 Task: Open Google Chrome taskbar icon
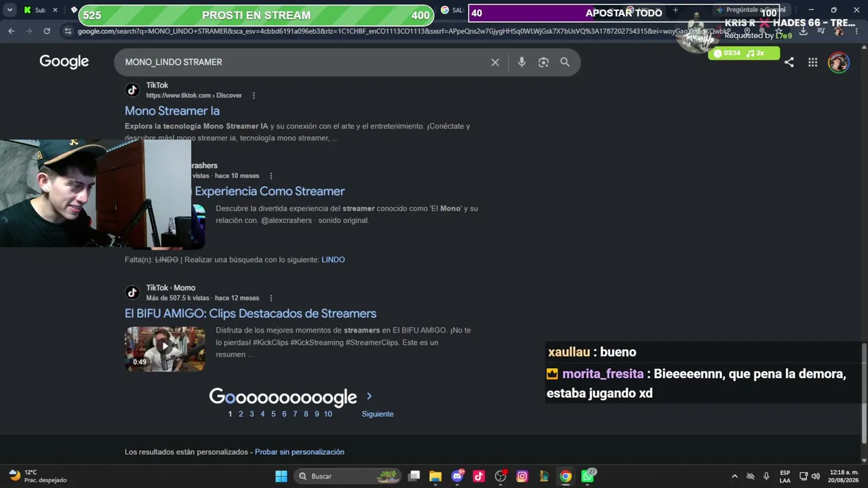(566, 476)
